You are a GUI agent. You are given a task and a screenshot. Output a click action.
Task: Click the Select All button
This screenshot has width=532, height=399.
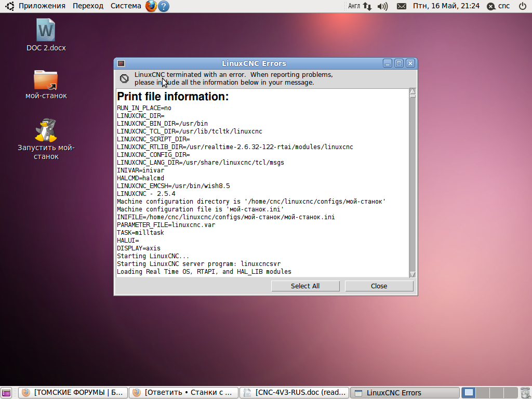point(305,286)
